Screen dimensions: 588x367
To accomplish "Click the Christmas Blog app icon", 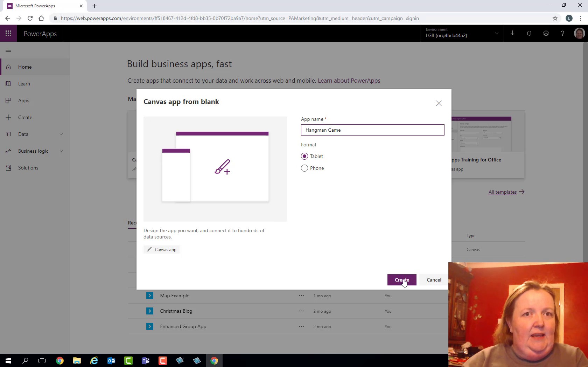I will click(x=150, y=311).
